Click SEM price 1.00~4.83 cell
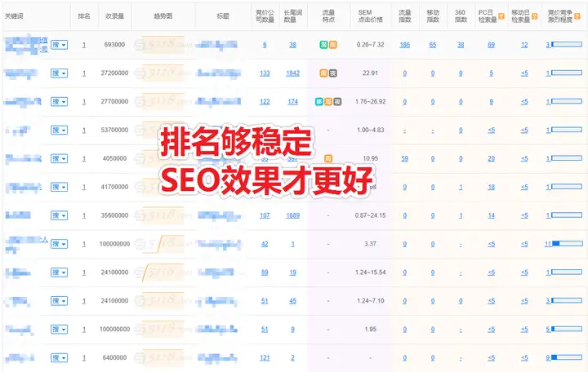 pos(370,130)
